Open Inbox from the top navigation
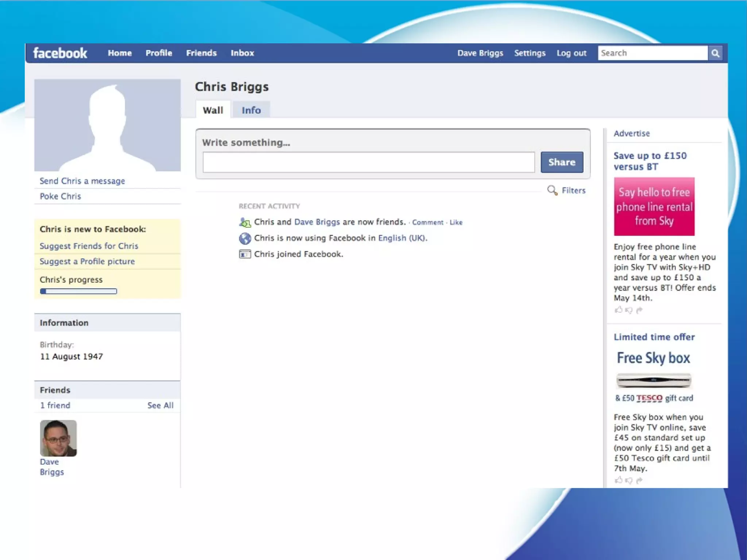Image resolution: width=747 pixels, height=560 pixels. (242, 53)
